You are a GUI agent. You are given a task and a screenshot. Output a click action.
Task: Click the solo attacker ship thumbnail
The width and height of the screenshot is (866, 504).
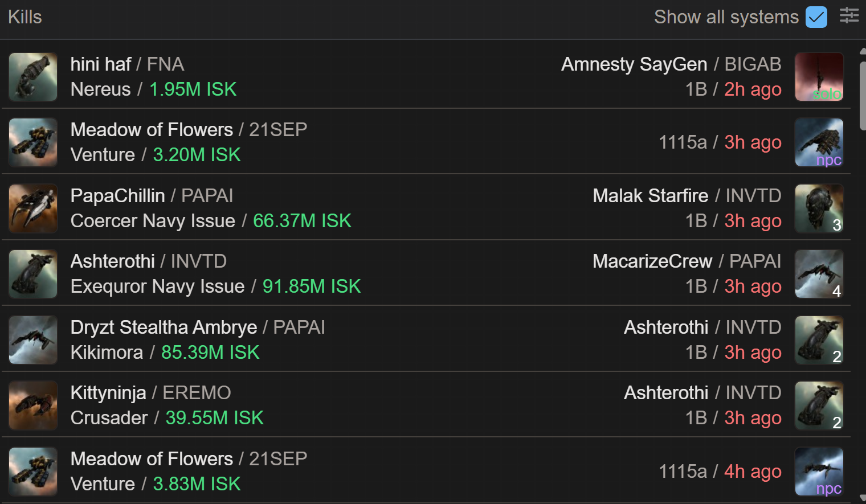(x=819, y=77)
